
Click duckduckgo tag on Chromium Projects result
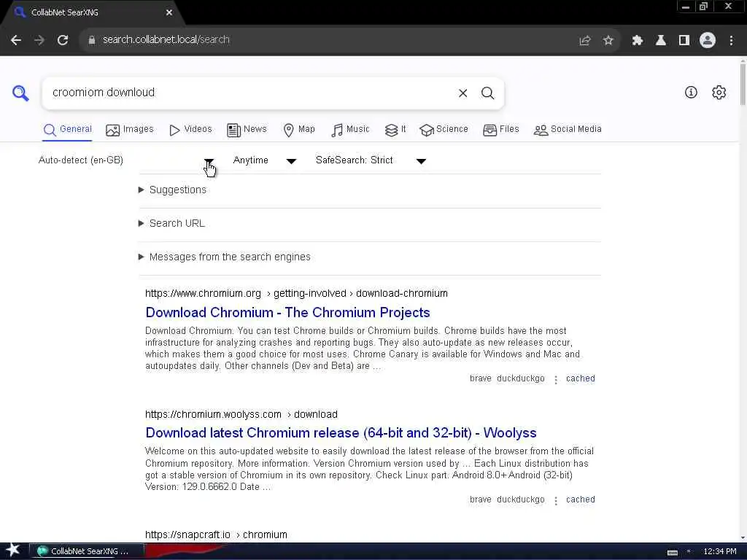(x=521, y=378)
